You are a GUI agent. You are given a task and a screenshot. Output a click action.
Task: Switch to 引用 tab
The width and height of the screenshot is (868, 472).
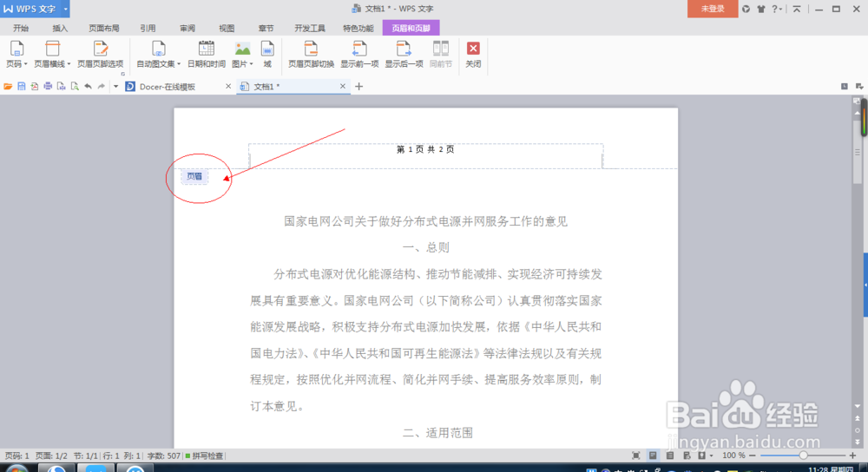point(148,29)
